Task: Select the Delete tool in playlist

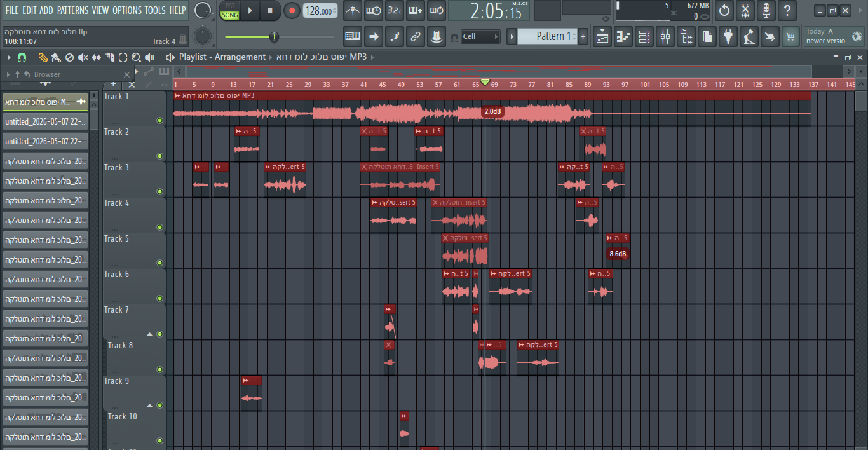Action: 69,57
